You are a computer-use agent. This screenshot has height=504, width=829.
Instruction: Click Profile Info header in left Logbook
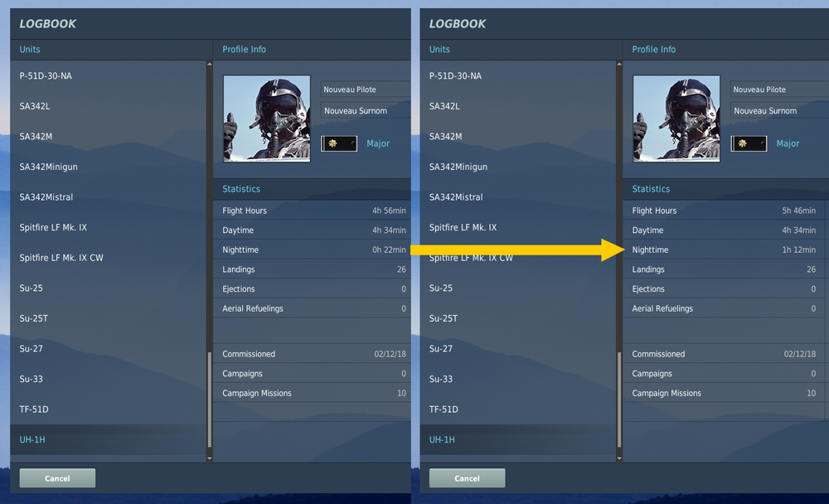point(245,49)
